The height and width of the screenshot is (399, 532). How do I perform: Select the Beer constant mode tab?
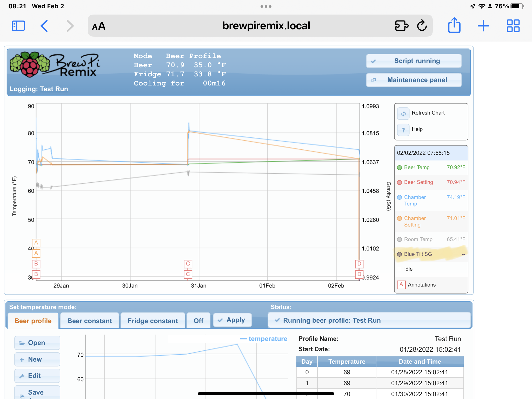90,321
